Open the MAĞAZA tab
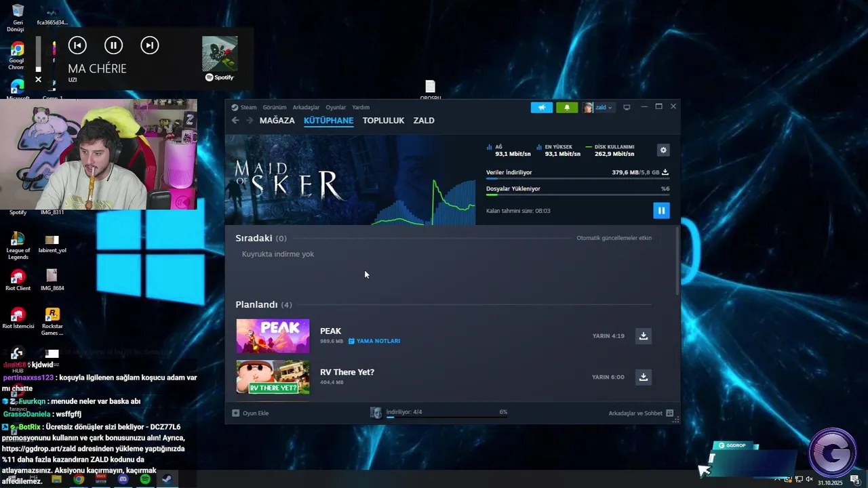 point(277,121)
